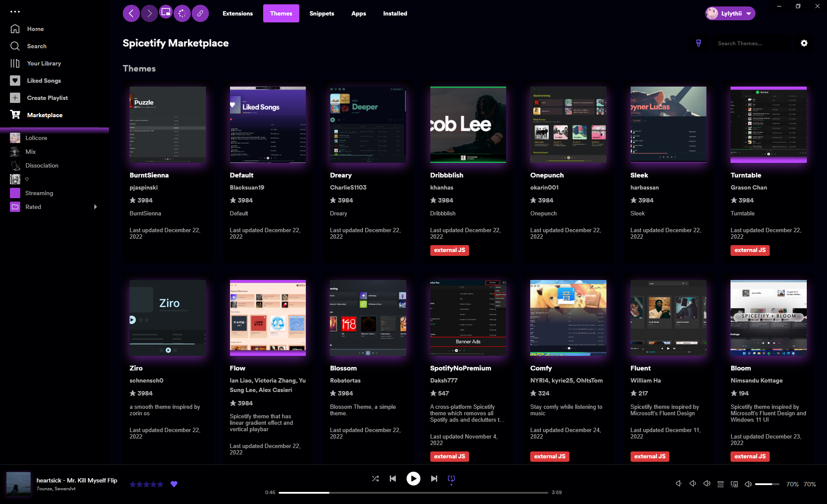Select the Themes tab
Image resolution: width=827 pixels, height=504 pixels.
point(281,13)
